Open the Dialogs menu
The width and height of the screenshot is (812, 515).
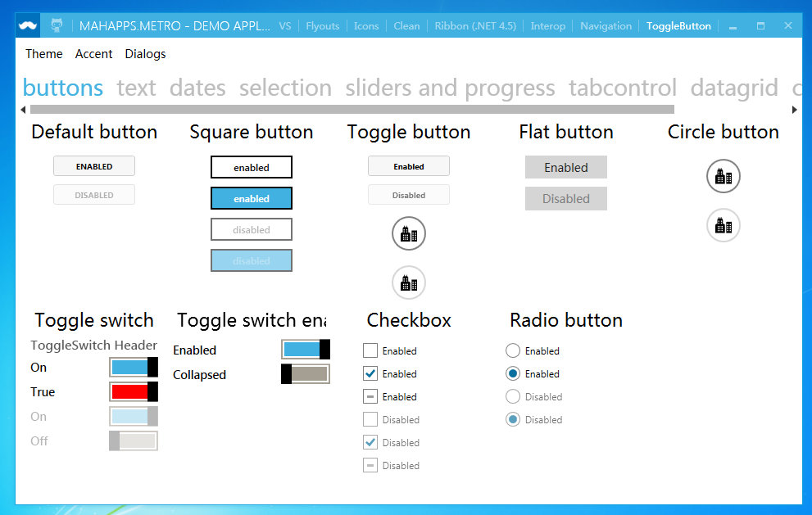[x=146, y=54]
